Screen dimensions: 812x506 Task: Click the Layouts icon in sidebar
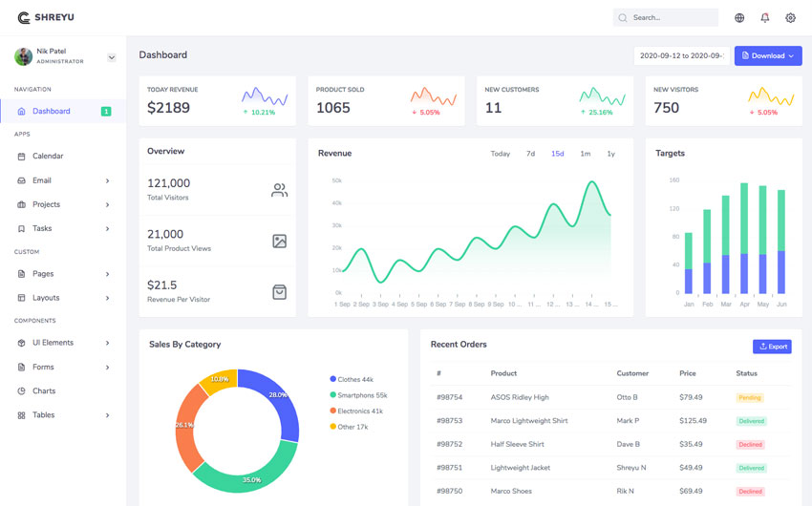point(21,298)
